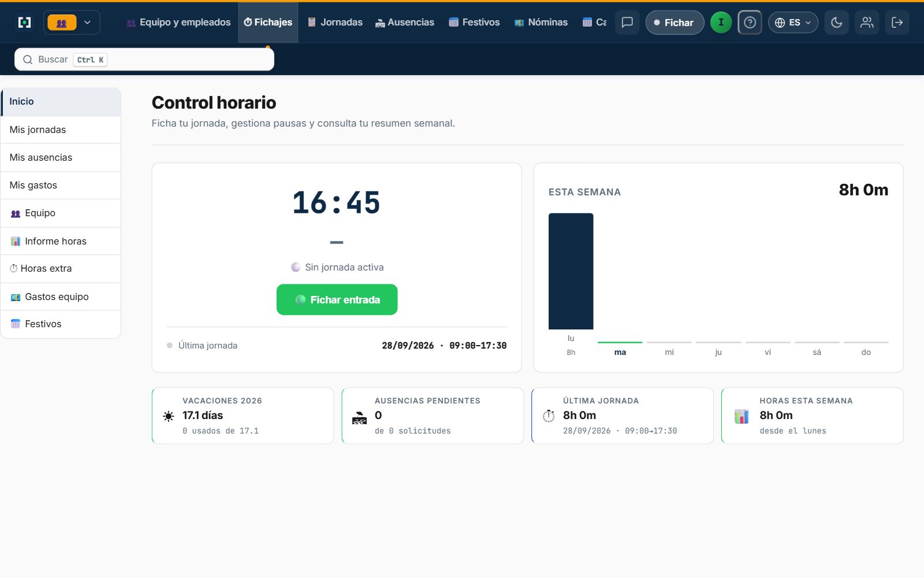This screenshot has width=924, height=578.
Task: Click the 28/09/2026 · 09:00-17:30 last shift text
Action: 444,346
